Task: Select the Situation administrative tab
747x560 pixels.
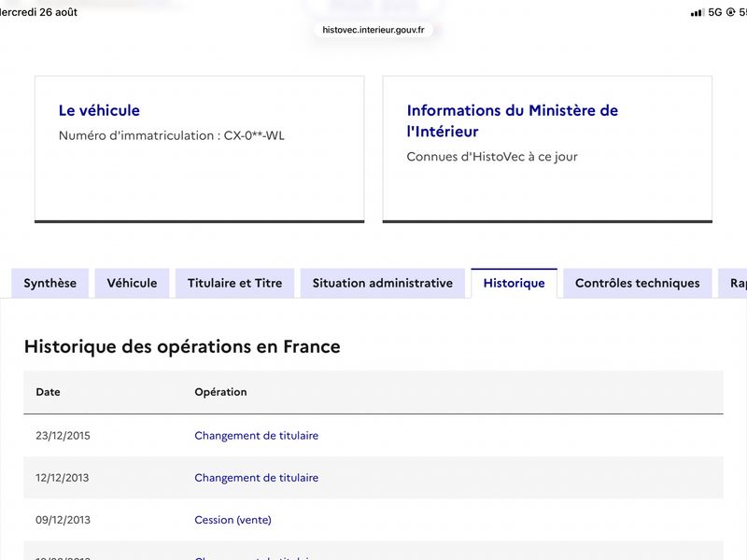Action: (x=383, y=284)
